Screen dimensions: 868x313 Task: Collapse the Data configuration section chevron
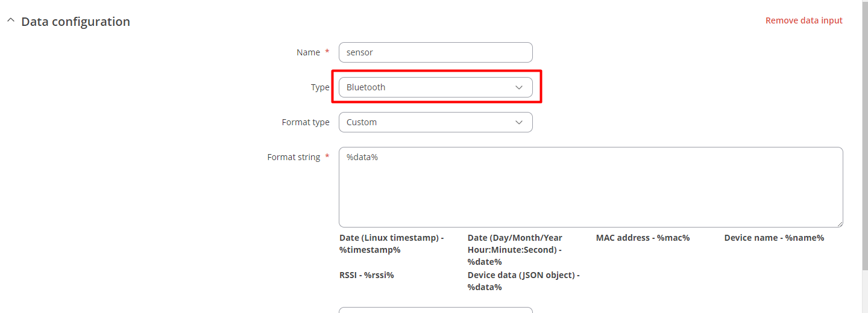[10, 20]
